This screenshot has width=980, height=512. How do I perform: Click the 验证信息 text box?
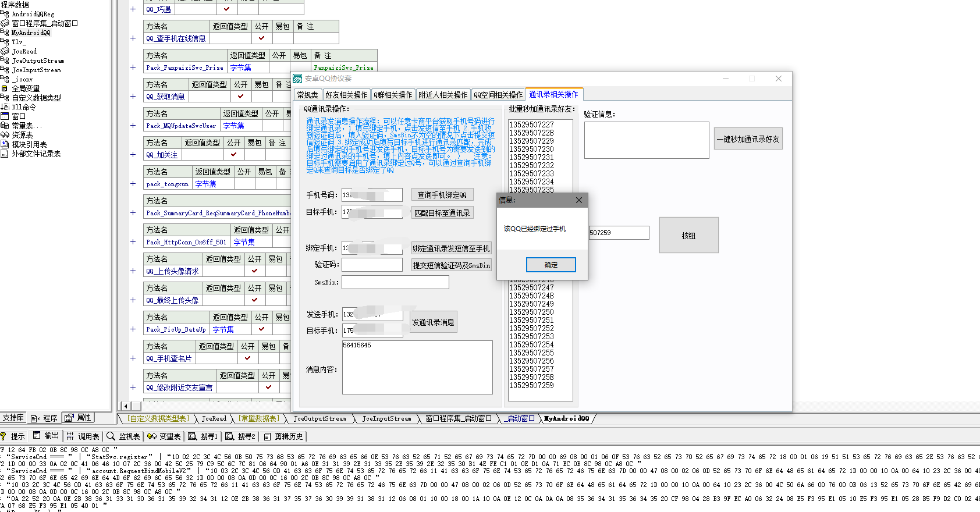(x=647, y=140)
